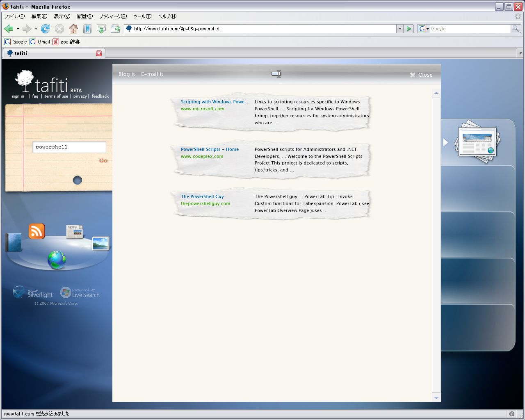Open the goo 辞書 bookmark
Screen dimensions: 525x420
tap(66, 42)
